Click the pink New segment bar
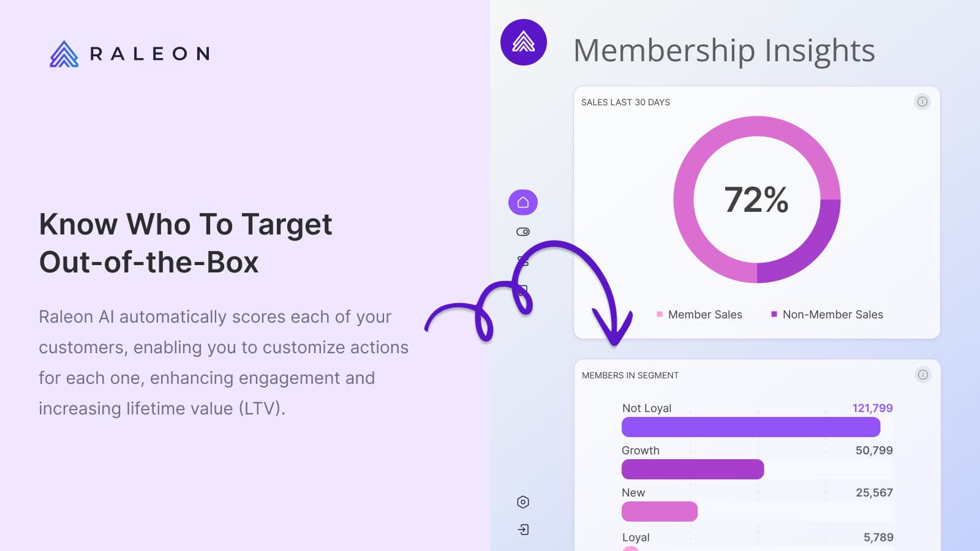Image resolution: width=980 pixels, height=551 pixels. [659, 511]
